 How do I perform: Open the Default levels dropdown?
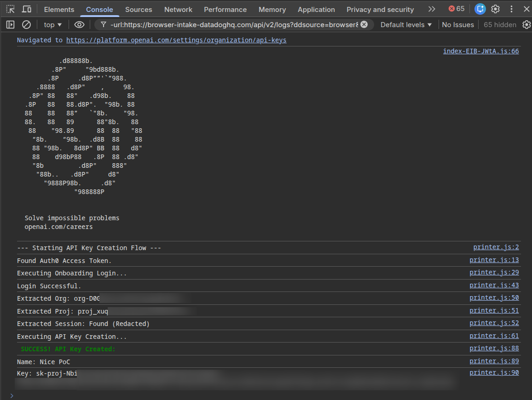[406, 25]
